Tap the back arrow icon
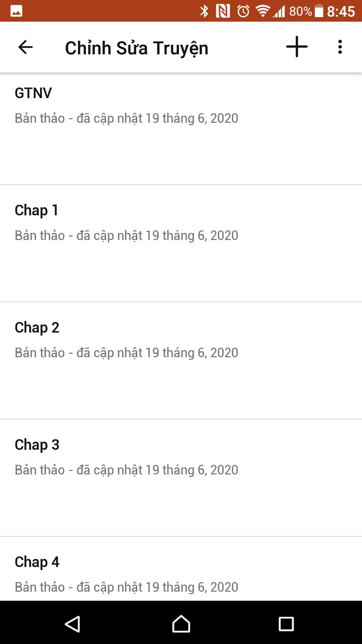The width and height of the screenshot is (362, 644). [25, 47]
